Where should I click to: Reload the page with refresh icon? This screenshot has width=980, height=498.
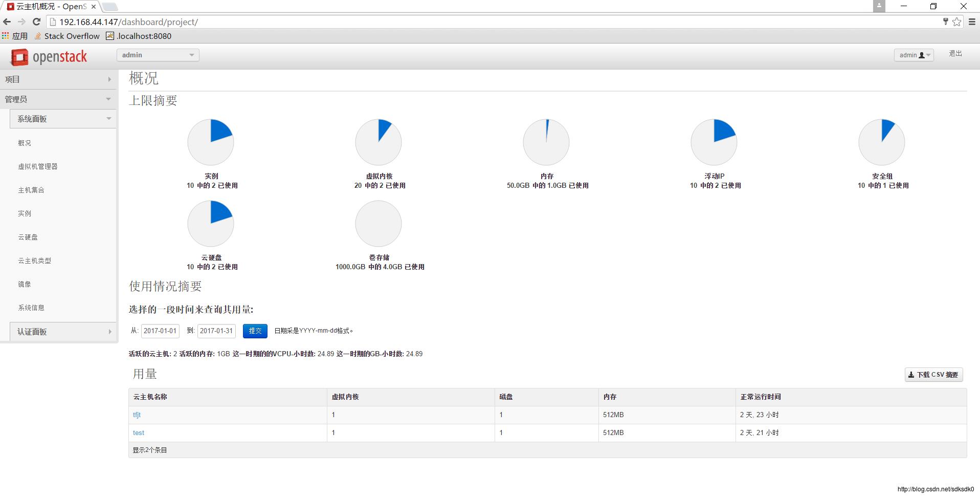click(36, 21)
